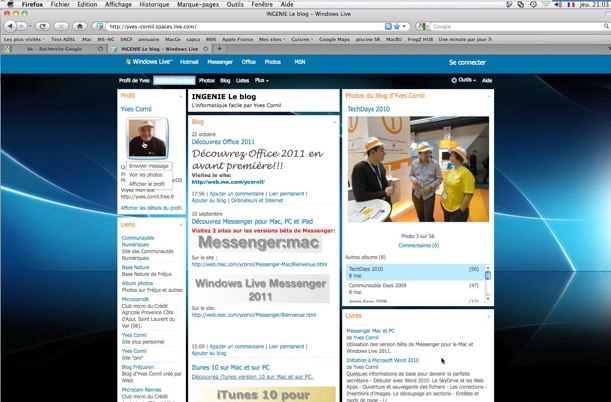Open Commentaires (0) under photo
611x402 pixels.
(419, 245)
